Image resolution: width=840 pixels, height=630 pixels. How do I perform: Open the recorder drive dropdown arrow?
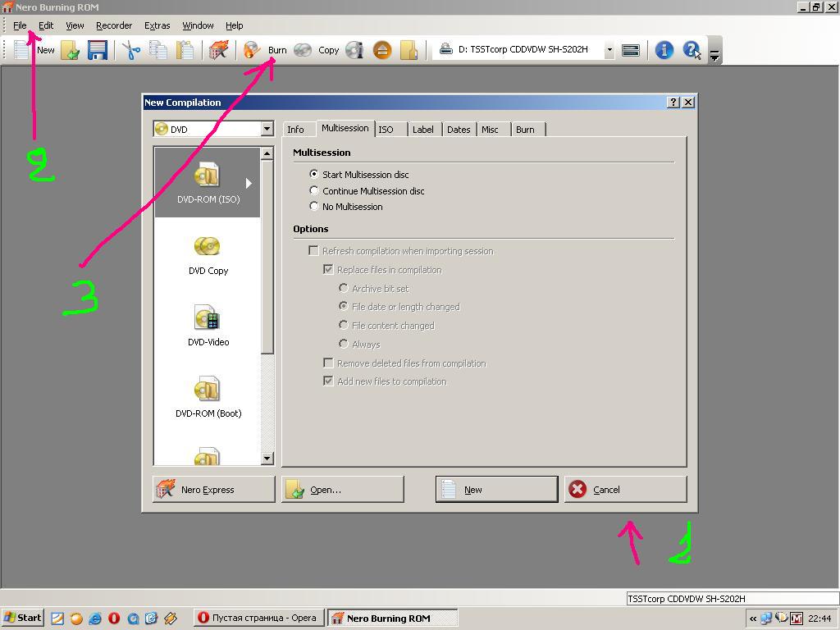609,50
